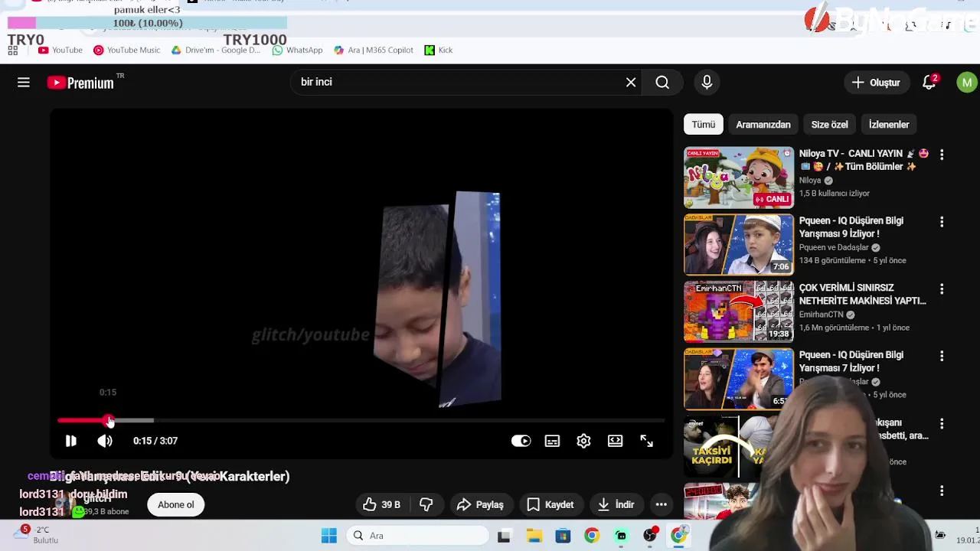
Task: Select the İzlenenler filter chip
Action: [x=889, y=125]
